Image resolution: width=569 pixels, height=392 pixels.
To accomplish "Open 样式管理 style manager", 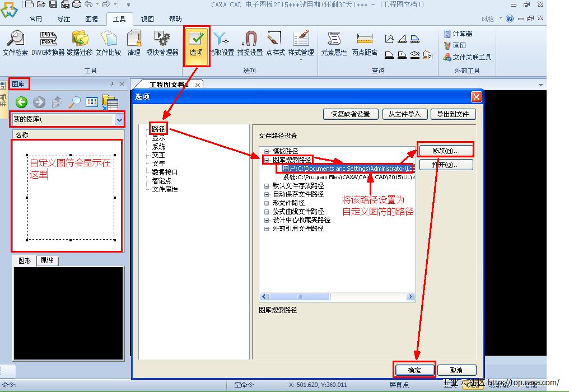I will coord(301,44).
